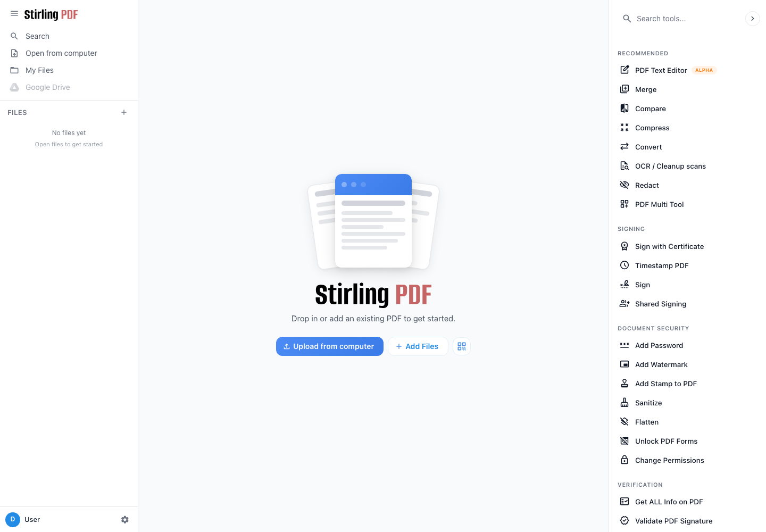Click the Open from computer file icon

(x=14, y=53)
